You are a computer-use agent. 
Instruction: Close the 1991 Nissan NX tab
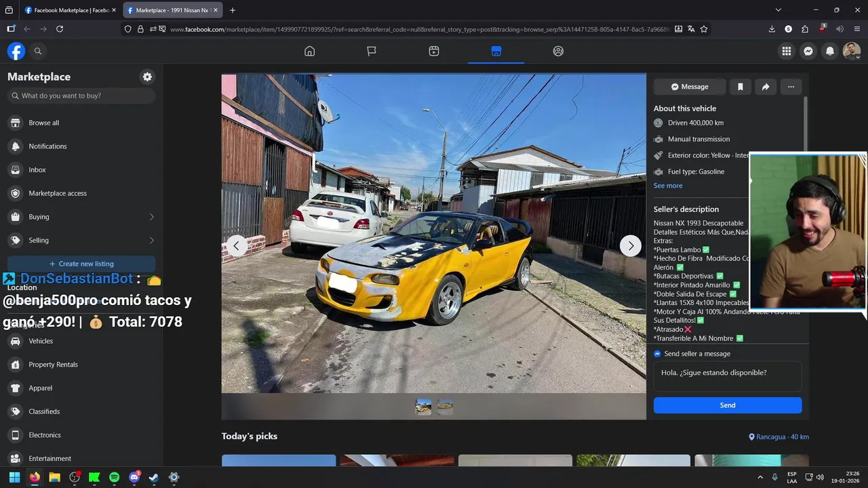(216, 10)
